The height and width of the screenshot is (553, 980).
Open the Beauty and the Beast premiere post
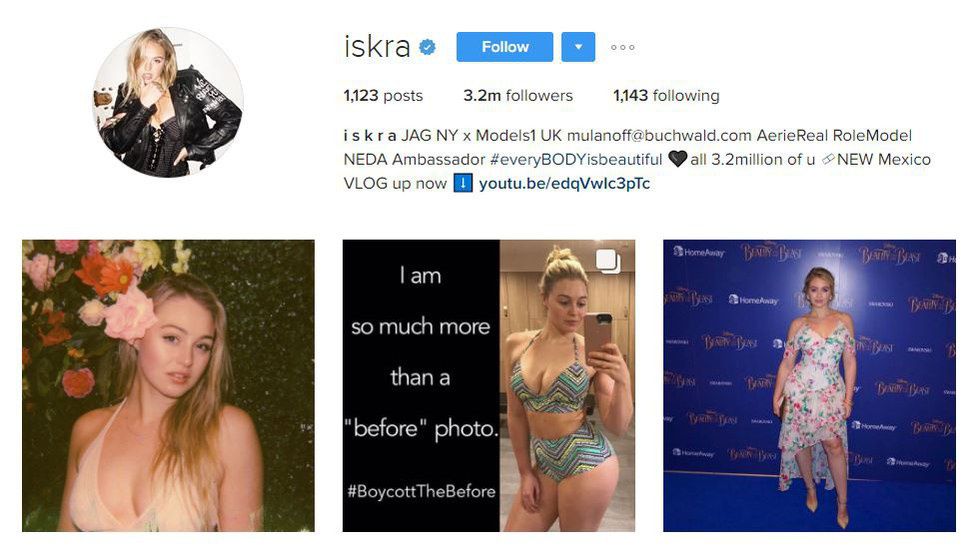click(x=809, y=386)
